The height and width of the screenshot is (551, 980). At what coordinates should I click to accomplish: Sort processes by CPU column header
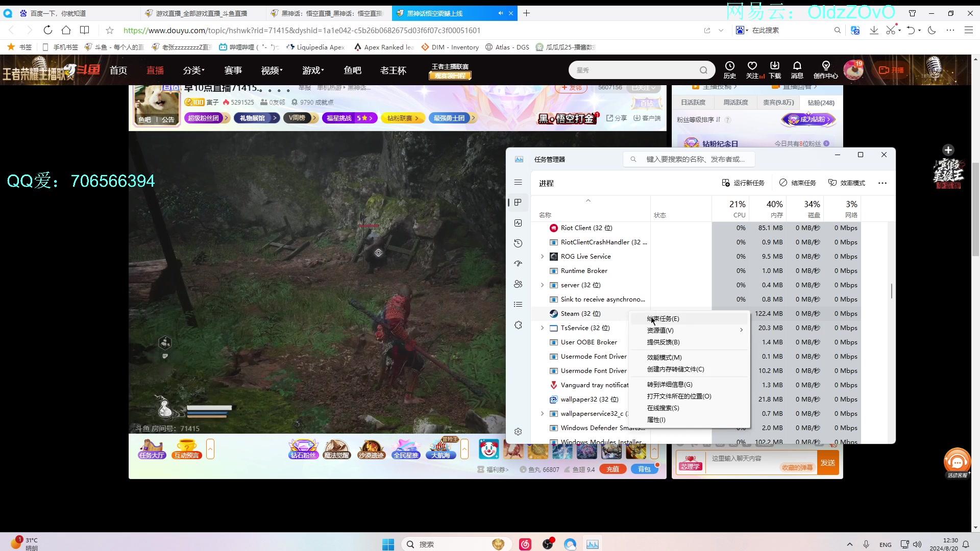730,209
